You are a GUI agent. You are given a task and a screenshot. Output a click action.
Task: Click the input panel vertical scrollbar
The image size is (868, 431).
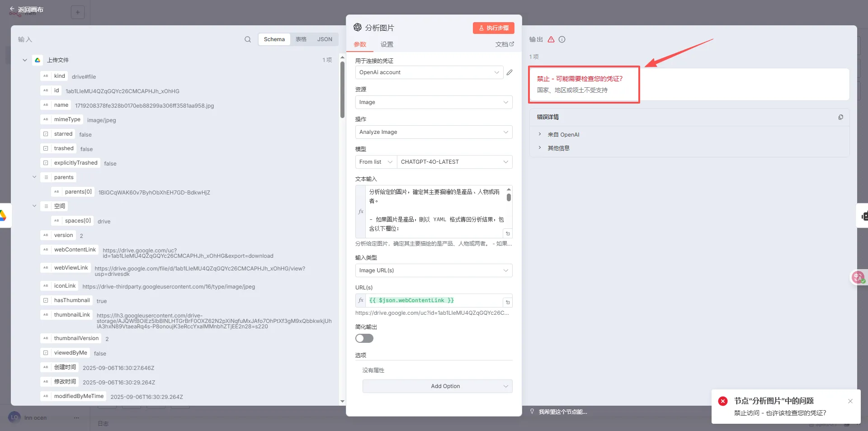pyautogui.click(x=342, y=90)
